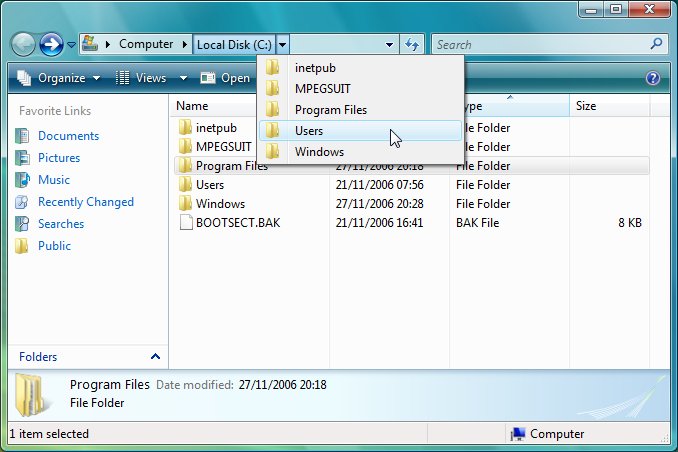Image resolution: width=678 pixels, height=452 pixels.
Task: Click the Documents icon in Favorite Links
Action: 22,136
